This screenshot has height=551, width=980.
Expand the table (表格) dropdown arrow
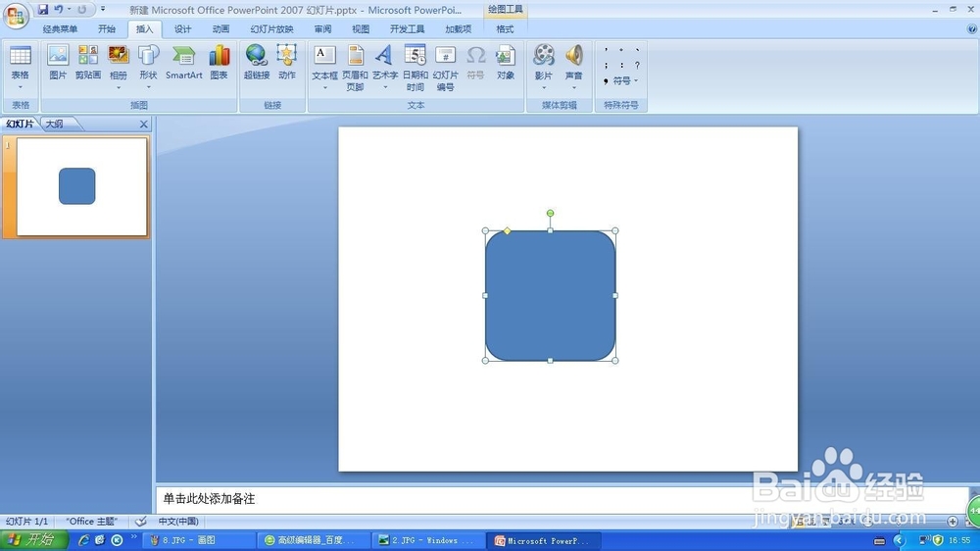click(x=20, y=87)
